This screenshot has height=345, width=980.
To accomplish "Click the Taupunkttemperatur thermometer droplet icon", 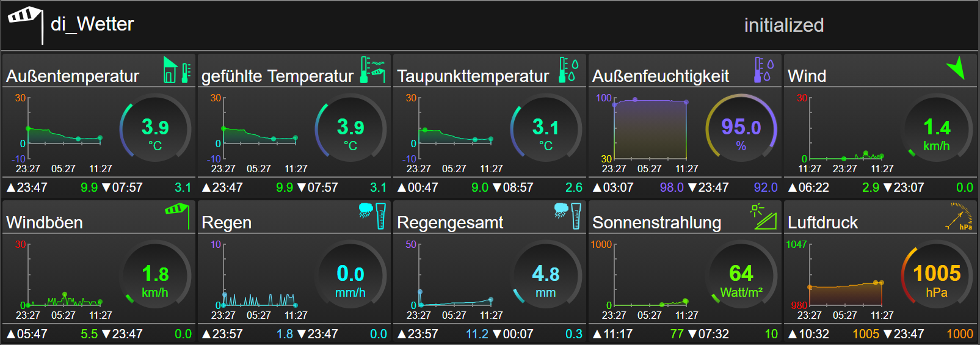I will pyautogui.click(x=568, y=70).
